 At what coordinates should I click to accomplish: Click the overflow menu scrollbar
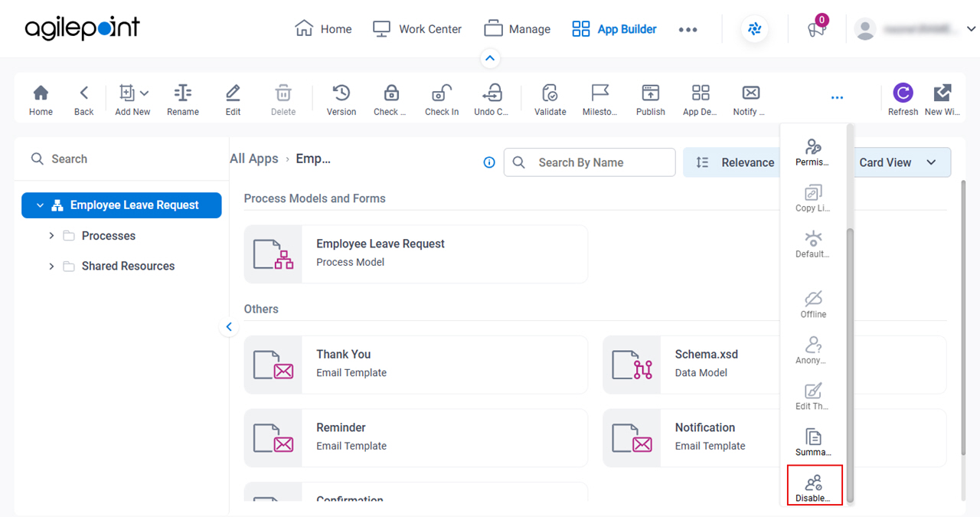point(849,365)
